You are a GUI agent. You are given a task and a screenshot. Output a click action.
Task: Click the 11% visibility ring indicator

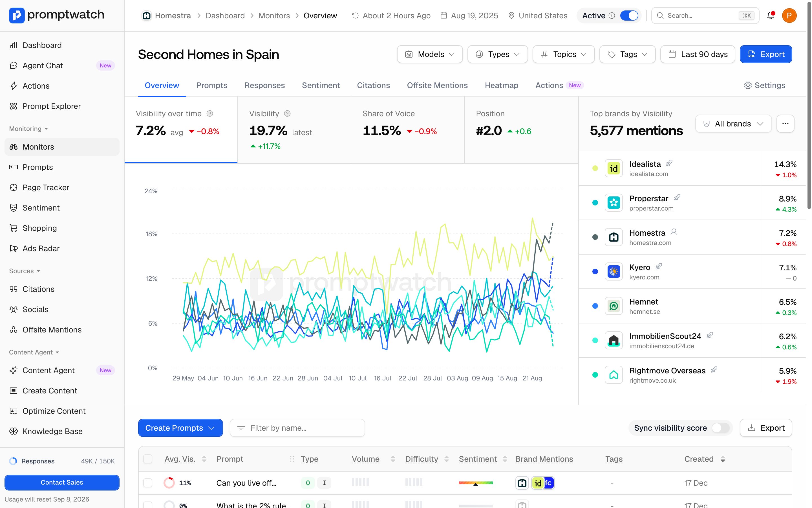point(169,483)
